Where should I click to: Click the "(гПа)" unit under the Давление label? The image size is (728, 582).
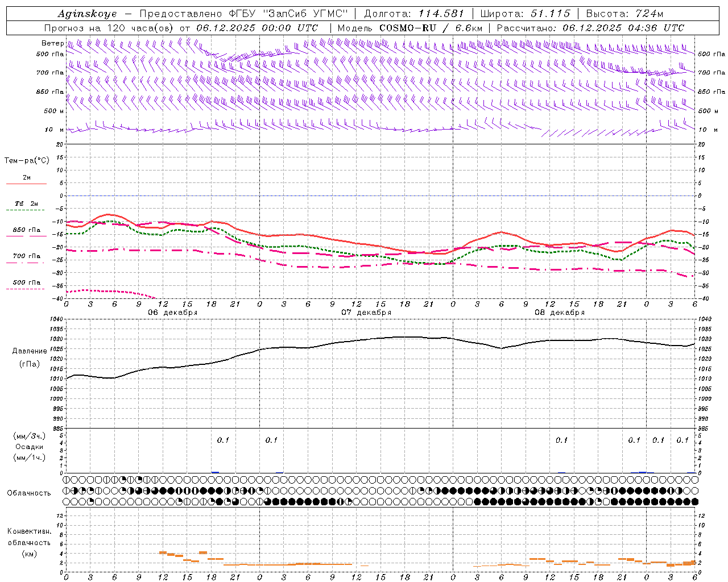tap(30, 364)
